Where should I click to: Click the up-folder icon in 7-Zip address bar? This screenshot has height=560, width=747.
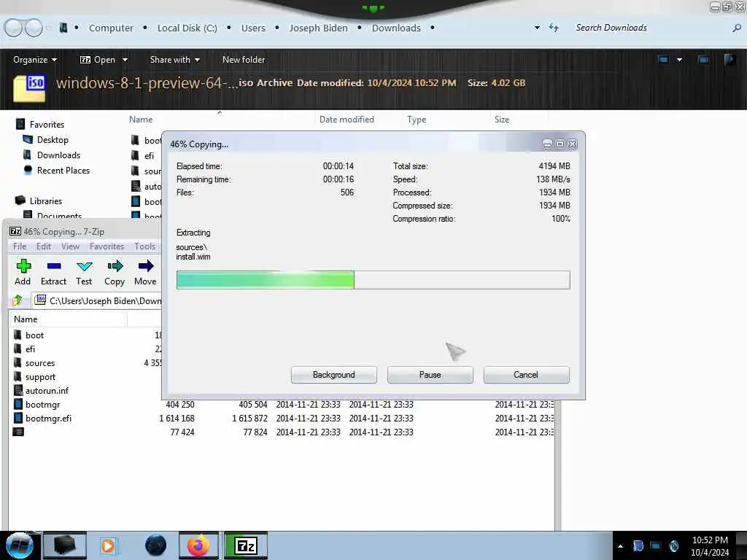pyautogui.click(x=18, y=300)
